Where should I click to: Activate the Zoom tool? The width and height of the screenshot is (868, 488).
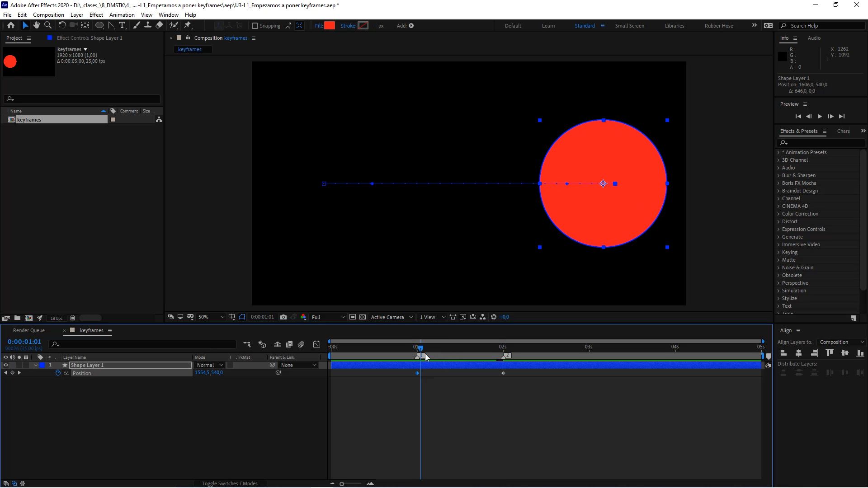point(48,25)
